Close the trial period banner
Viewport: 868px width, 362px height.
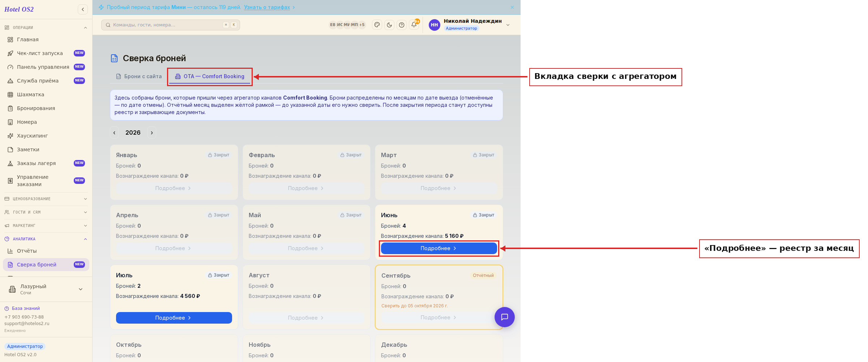512,7
